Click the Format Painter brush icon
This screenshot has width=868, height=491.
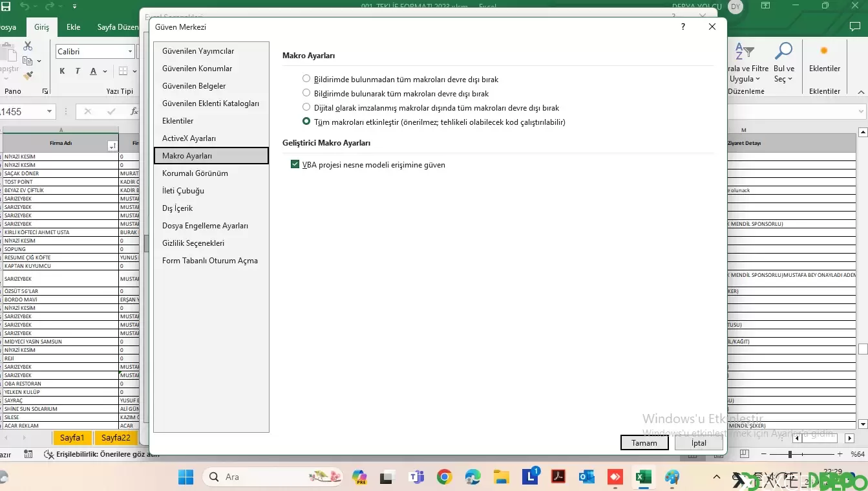pyautogui.click(x=28, y=76)
